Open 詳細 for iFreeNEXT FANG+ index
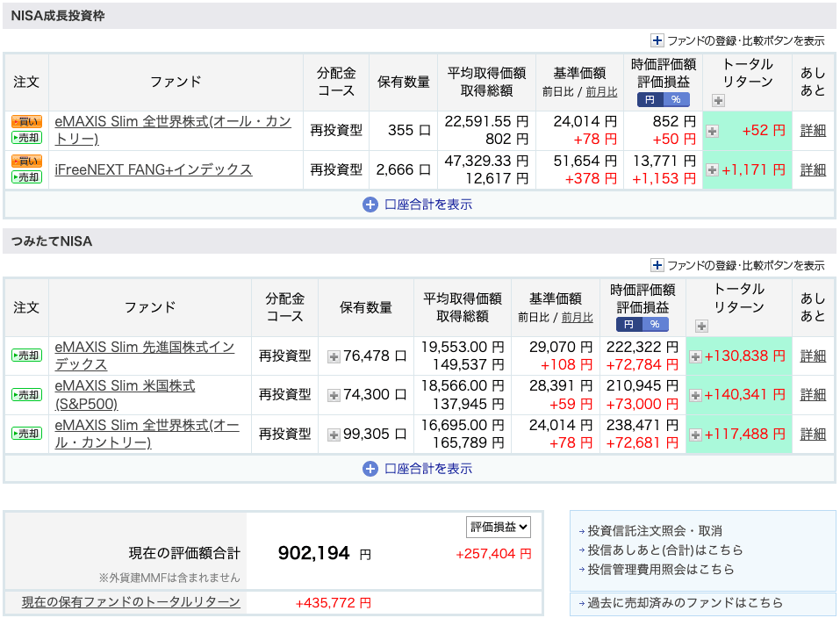 click(x=813, y=170)
